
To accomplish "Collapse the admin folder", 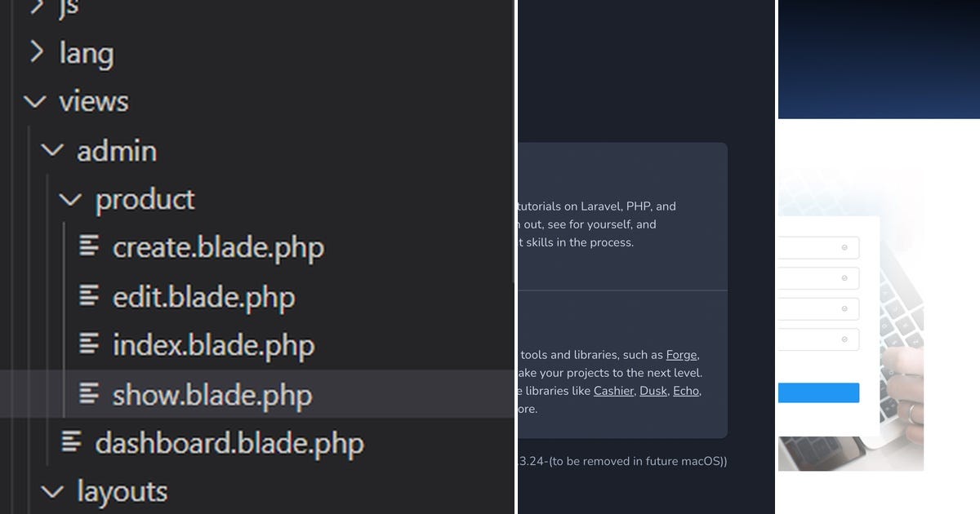I will (51, 150).
